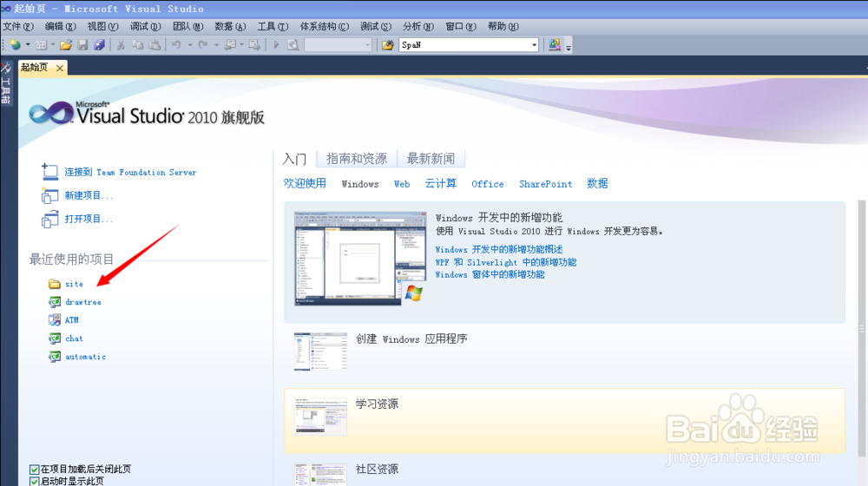Open the 视图(V) menu

[x=103, y=27]
